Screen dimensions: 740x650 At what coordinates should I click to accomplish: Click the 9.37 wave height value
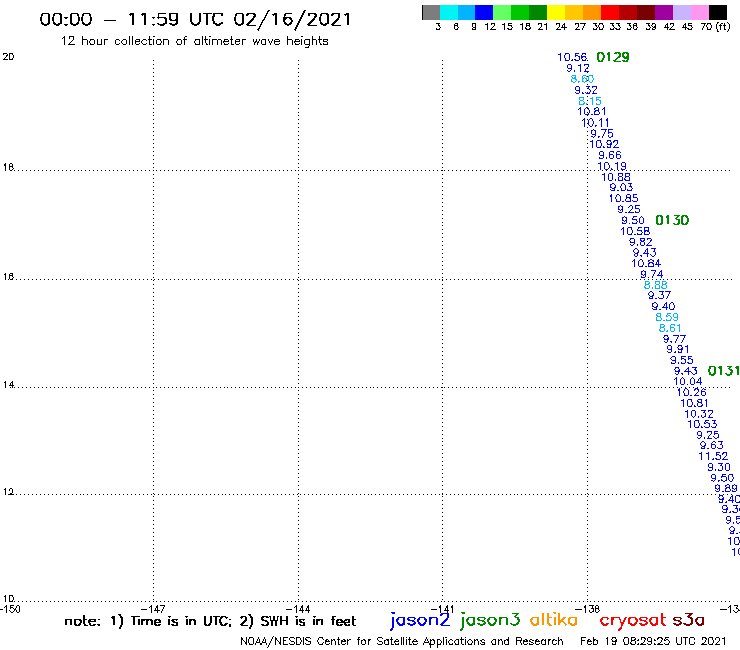(x=659, y=295)
